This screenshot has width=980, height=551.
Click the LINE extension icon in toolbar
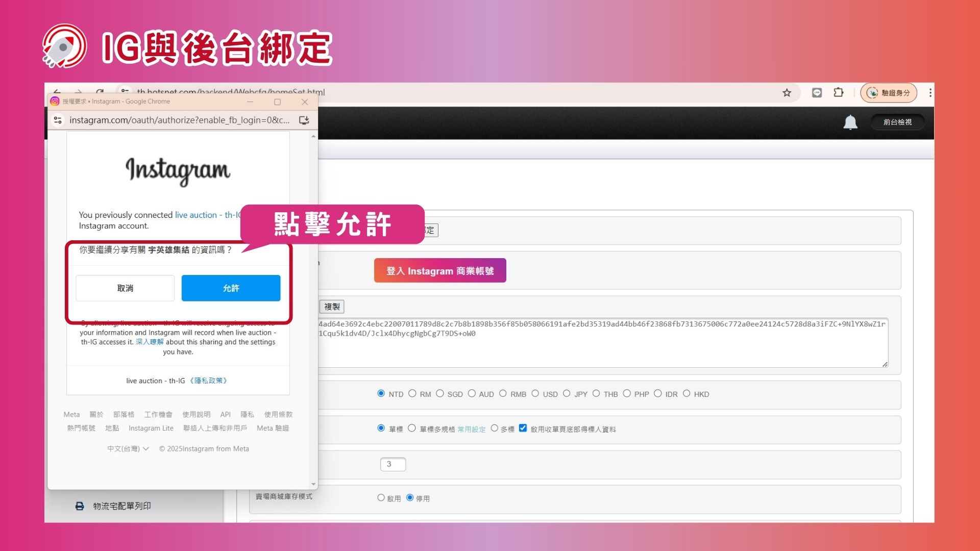point(817,93)
